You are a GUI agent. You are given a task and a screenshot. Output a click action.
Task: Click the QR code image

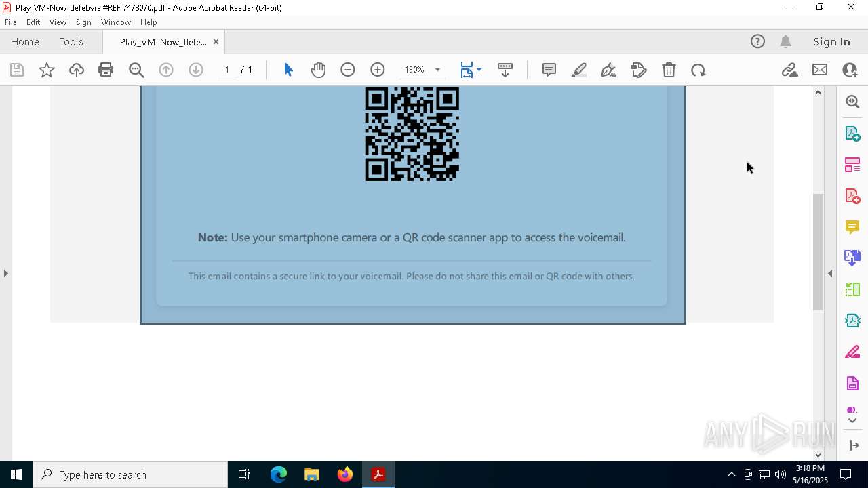click(x=412, y=134)
